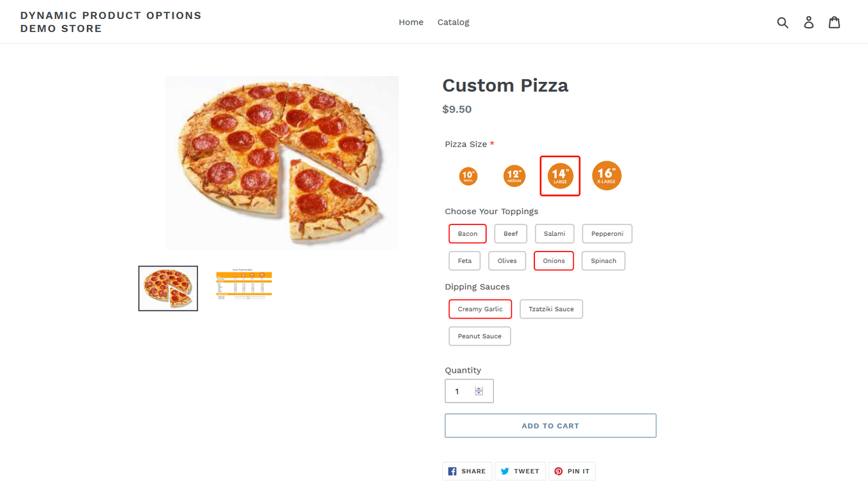Open the cart icon
Viewport: 868px width, 488px height.
[x=834, y=22]
